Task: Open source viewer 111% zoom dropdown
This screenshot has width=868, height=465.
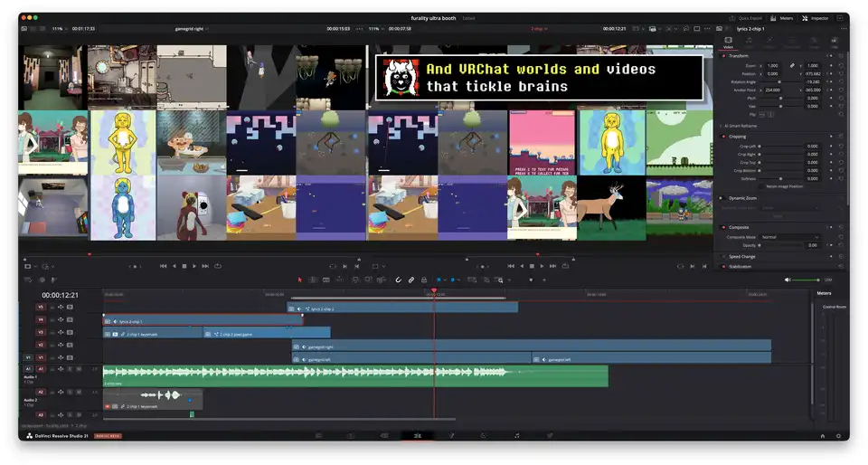Action: coord(60,29)
